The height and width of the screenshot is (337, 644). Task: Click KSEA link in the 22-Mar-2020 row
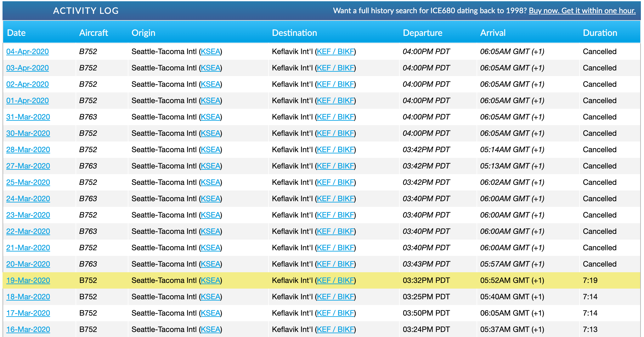(x=210, y=231)
